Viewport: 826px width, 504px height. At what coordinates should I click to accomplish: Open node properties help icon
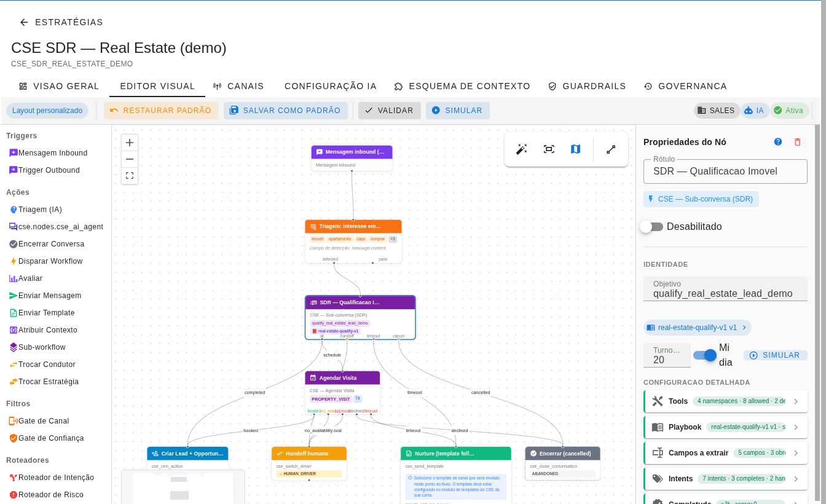778,142
